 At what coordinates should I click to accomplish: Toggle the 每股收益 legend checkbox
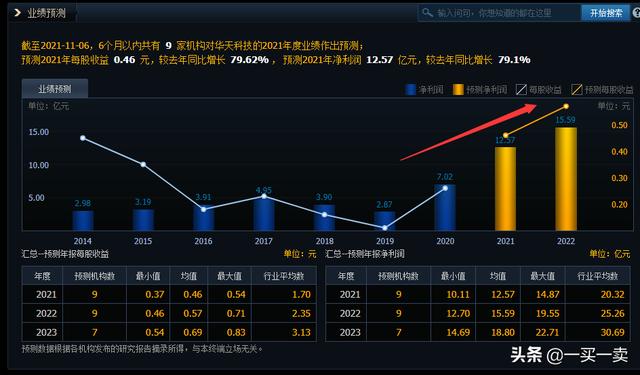point(521,89)
